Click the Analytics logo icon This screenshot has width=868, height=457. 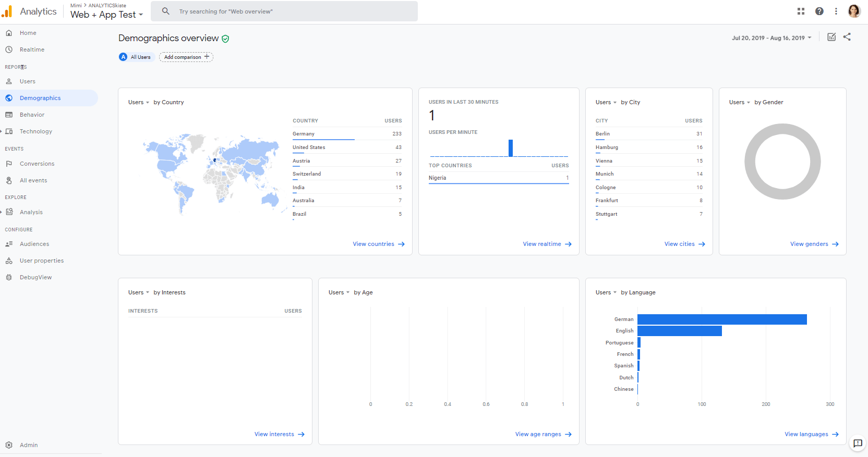[x=7, y=11]
